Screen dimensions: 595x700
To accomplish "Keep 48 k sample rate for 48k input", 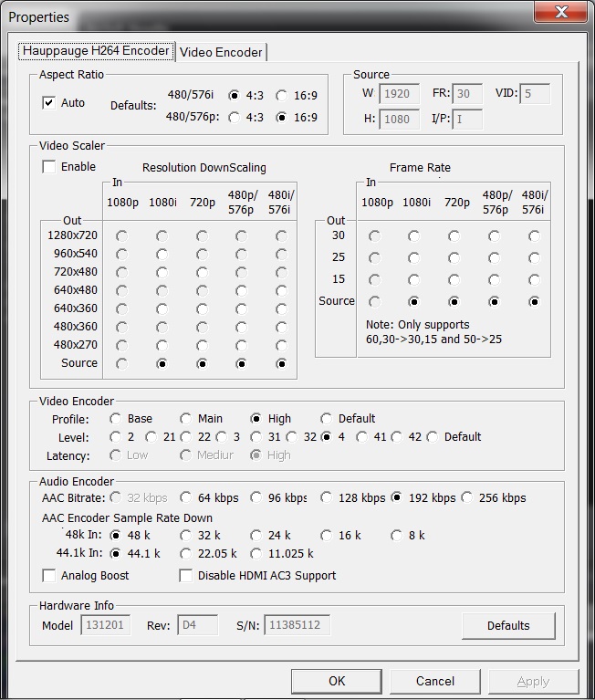I will point(116,536).
